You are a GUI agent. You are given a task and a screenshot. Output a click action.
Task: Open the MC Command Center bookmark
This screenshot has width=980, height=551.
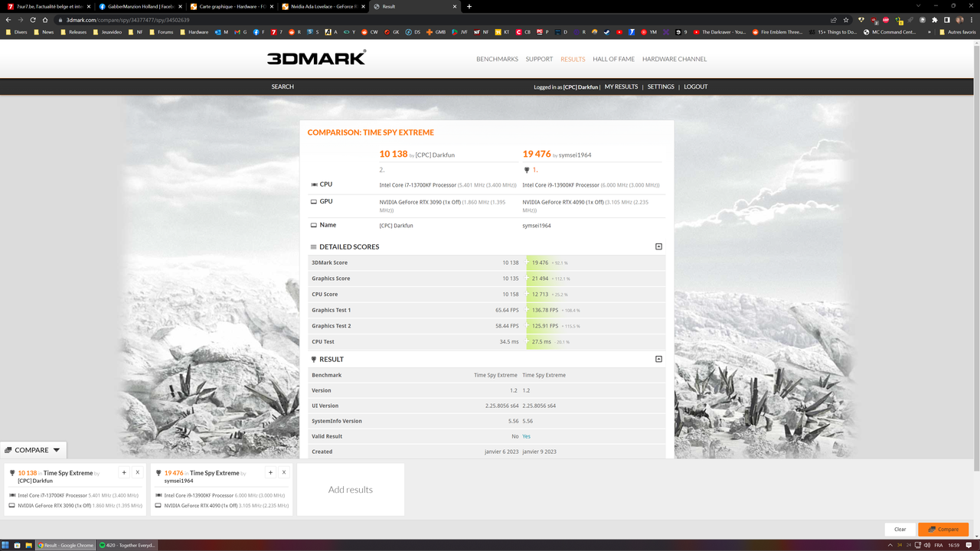pyautogui.click(x=889, y=32)
